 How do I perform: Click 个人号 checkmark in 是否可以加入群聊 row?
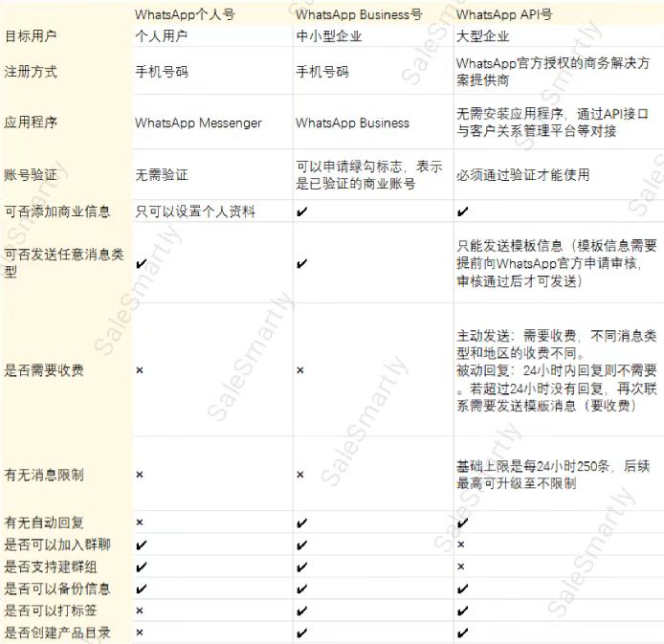tap(141, 544)
